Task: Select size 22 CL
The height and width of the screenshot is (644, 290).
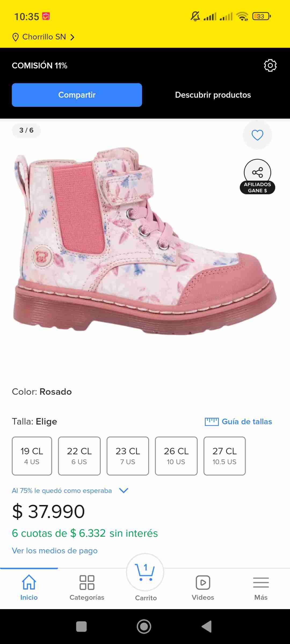Action: click(x=79, y=456)
